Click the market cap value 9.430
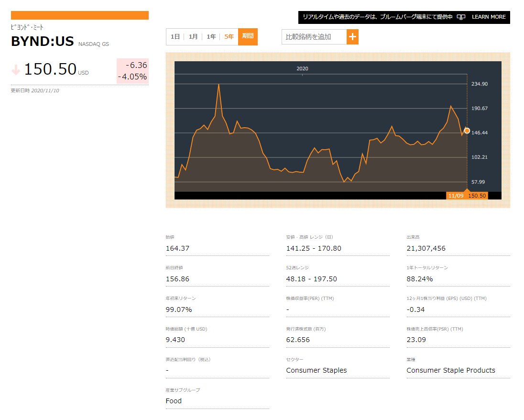524x420 pixels. tap(175, 340)
